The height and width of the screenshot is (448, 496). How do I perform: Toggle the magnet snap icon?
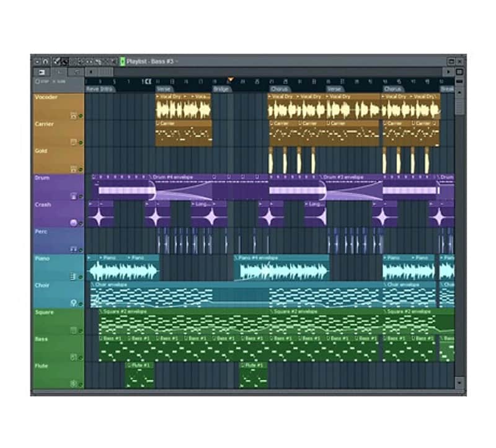[45, 61]
